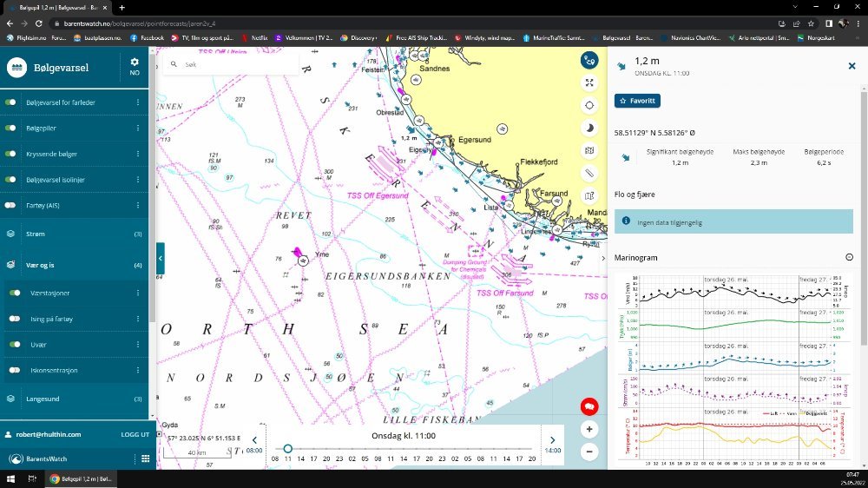This screenshot has width=868, height=488.
Task: Open the Windows Start menu
Action: [x=10, y=479]
